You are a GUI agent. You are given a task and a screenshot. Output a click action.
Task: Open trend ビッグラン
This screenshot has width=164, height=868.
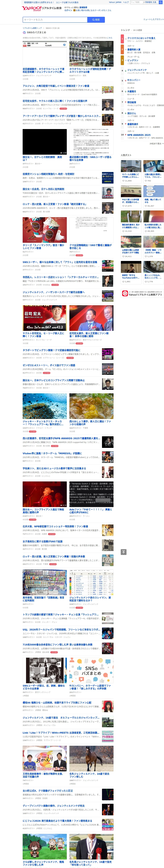coord(133,60)
